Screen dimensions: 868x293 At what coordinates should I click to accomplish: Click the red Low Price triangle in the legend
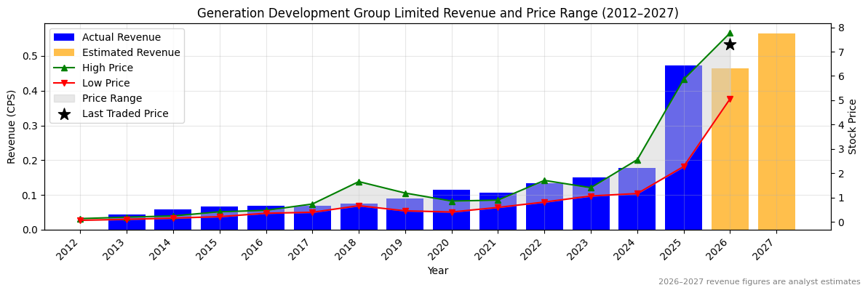pos(64,84)
